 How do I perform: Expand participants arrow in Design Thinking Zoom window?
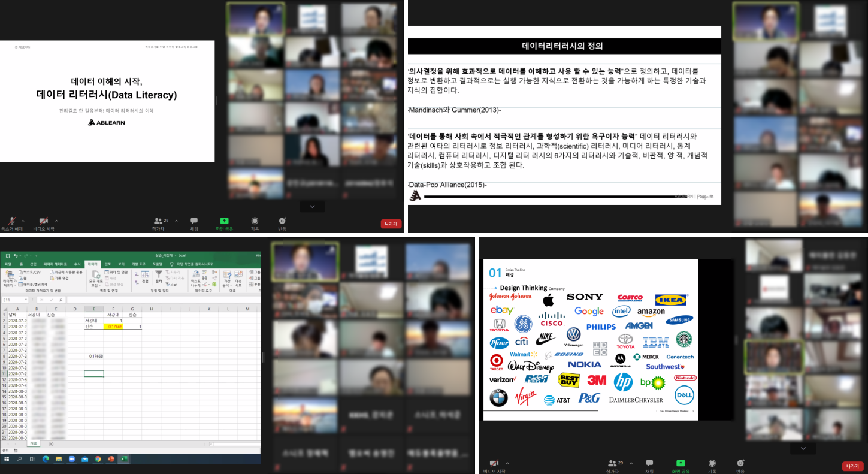tap(631, 463)
